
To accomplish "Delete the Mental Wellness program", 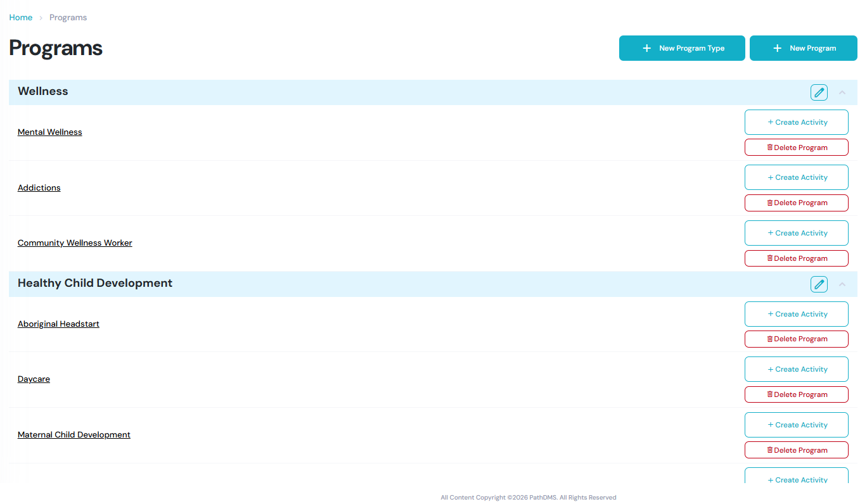I will pos(796,148).
